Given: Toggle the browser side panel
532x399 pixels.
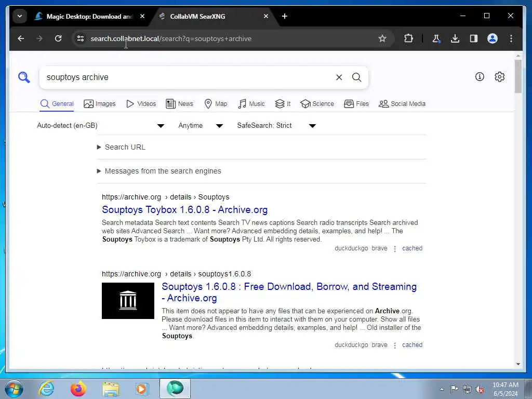Looking at the screenshot, I should tap(474, 38).
